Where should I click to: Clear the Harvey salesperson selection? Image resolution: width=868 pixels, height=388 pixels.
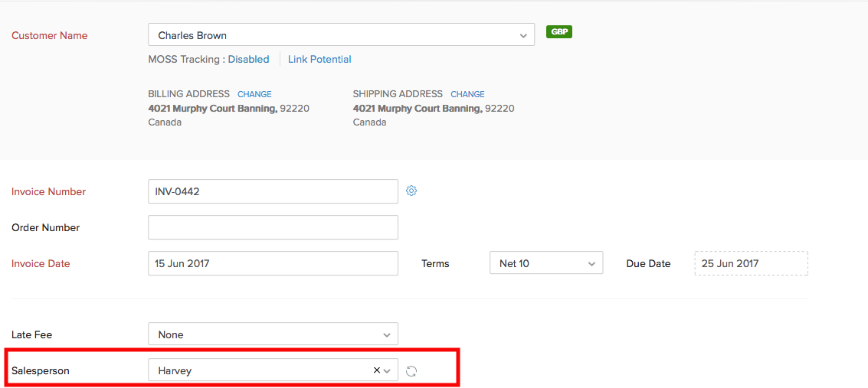coord(376,370)
